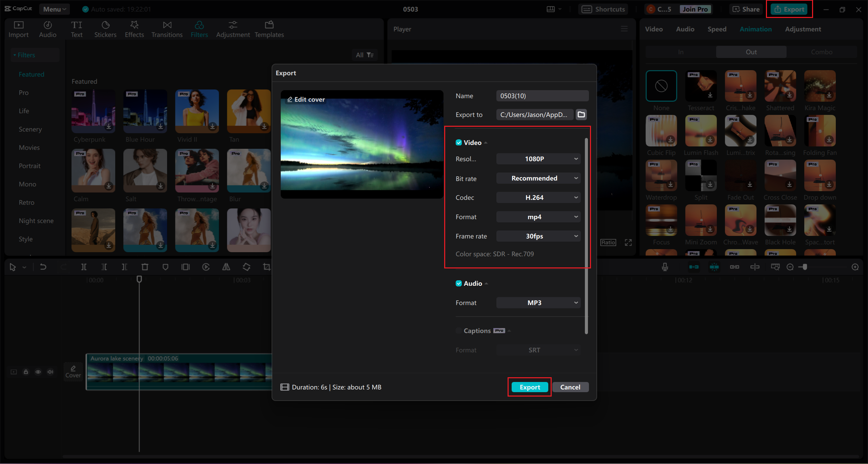Click the record voiceover microphone icon

665,267
